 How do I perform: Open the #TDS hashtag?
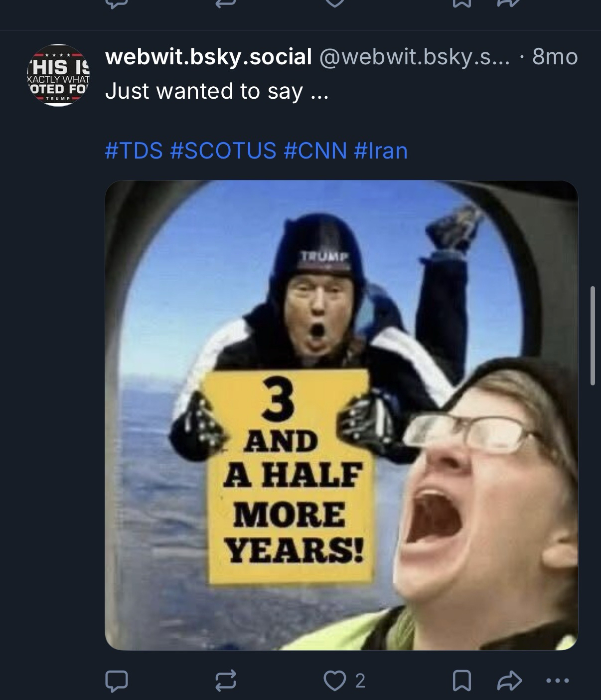coord(134,151)
